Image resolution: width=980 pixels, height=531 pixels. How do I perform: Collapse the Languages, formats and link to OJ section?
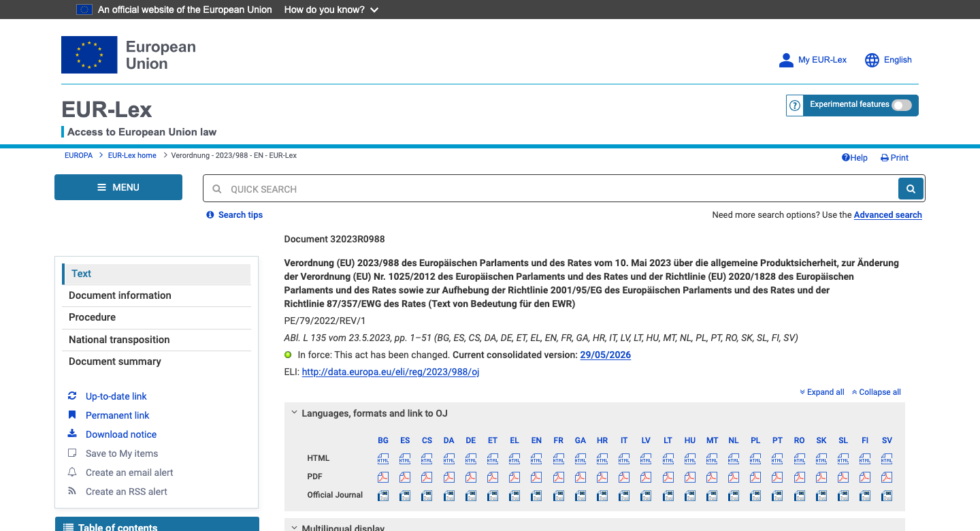(374, 413)
